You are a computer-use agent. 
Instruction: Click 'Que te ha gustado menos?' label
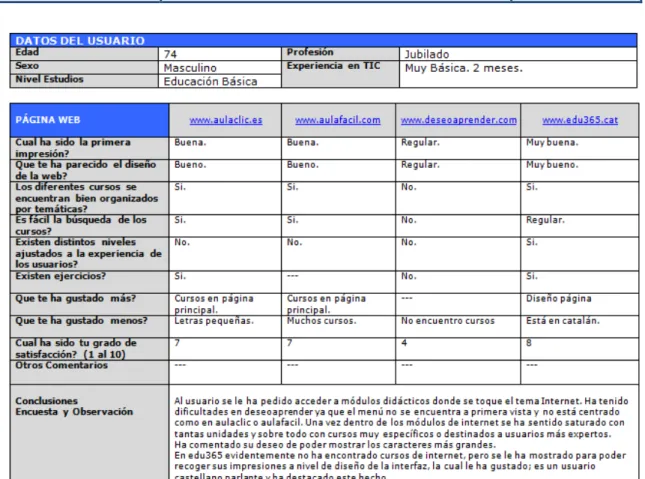pos(81,321)
